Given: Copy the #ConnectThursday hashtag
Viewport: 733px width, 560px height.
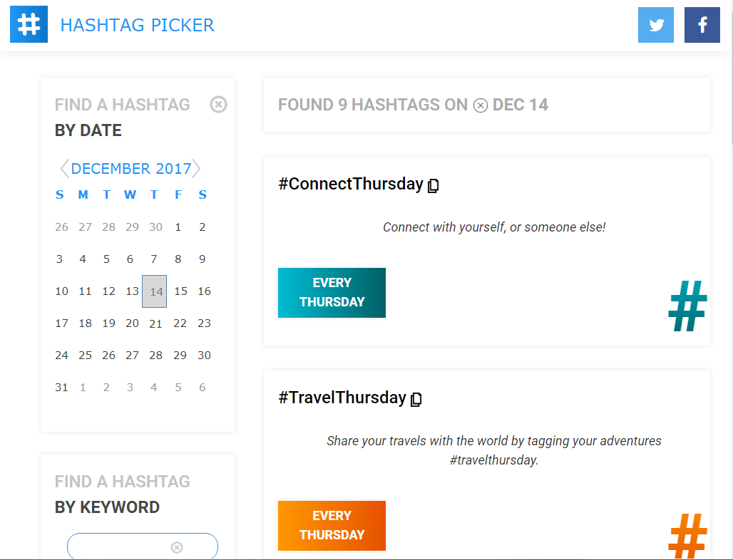Looking at the screenshot, I should pyautogui.click(x=434, y=185).
